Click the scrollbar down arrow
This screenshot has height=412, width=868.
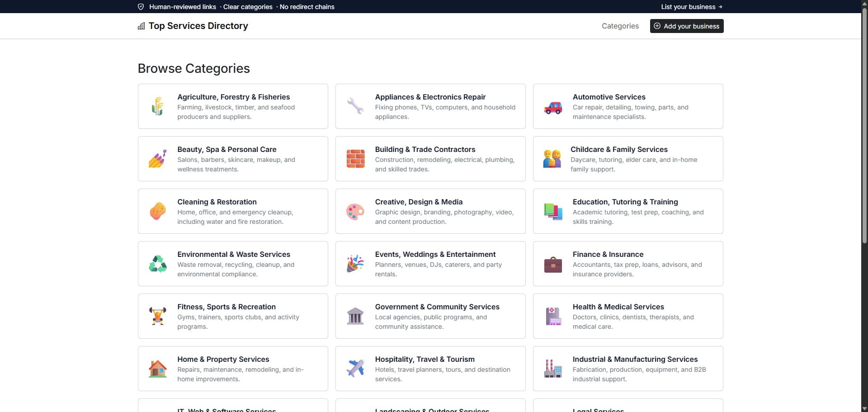pos(864,408)
